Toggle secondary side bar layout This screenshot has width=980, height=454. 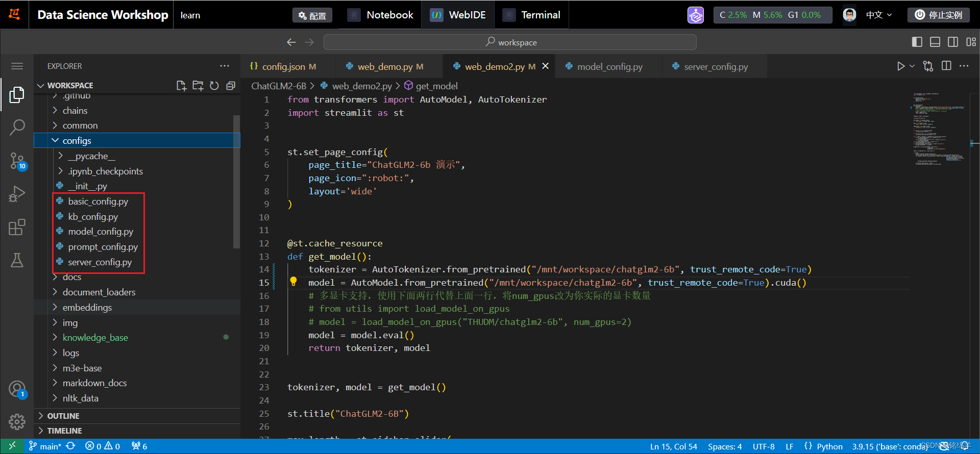(x=953, y=42)
